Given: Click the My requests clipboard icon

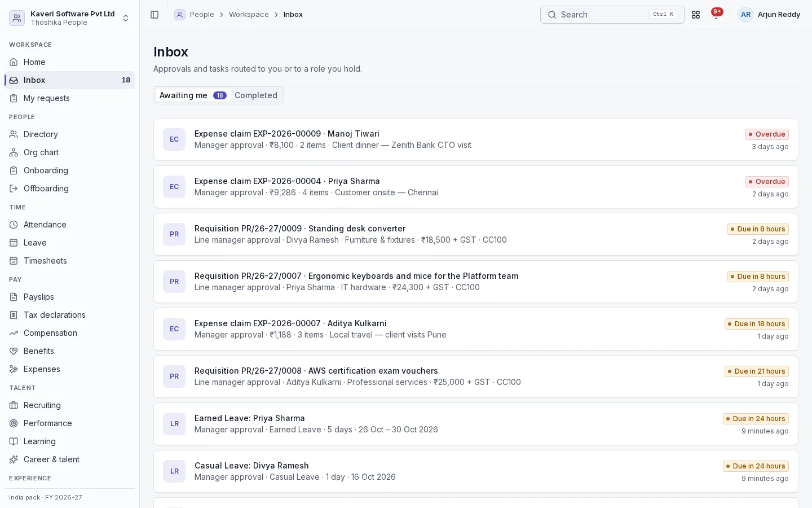Looking at the screenshot, I should point(14,98).
